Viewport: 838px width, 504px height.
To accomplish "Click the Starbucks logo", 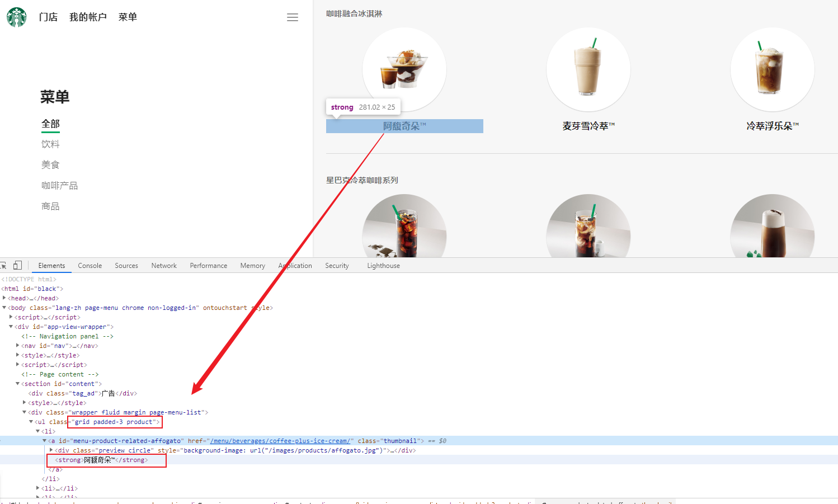I will pos(17,17).
